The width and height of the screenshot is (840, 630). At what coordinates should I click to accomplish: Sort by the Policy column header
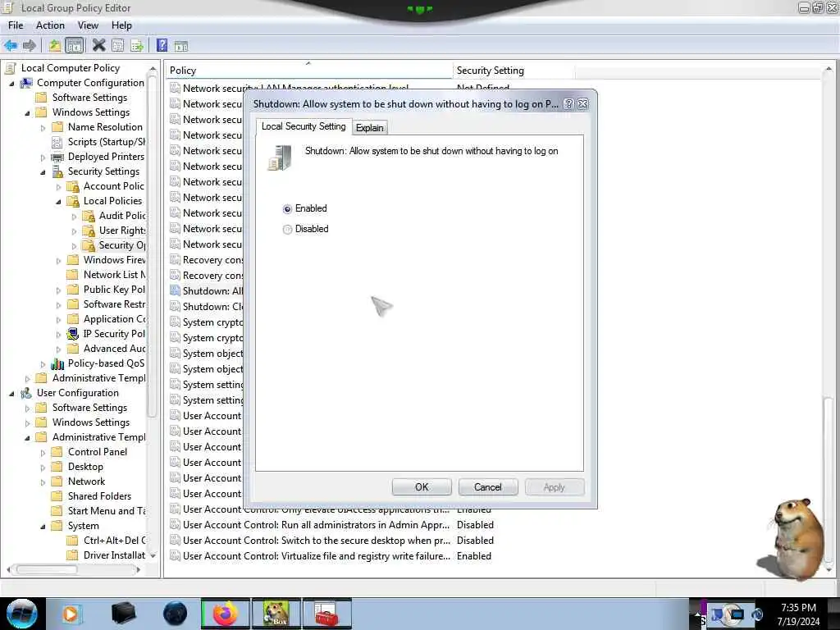(x=309, y=71)
